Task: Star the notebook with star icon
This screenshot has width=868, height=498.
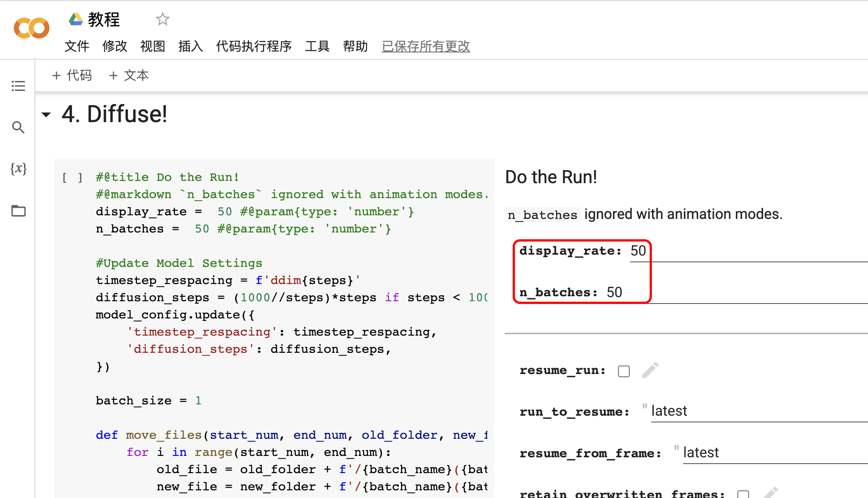Action: tap(162, 19)
